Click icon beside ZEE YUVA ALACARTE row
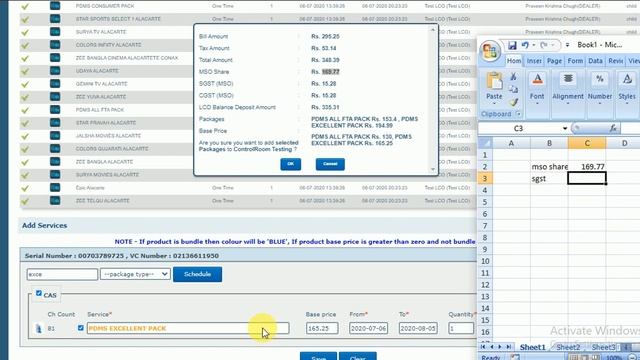 click(x=55, y=97)
